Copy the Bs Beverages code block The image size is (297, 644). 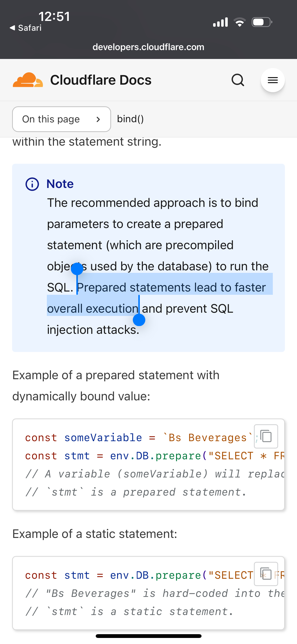[266, 436]
